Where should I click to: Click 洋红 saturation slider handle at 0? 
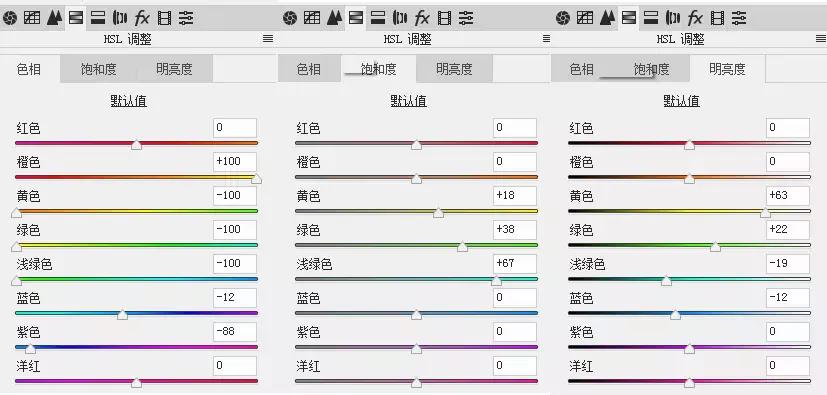pyautogui.click(x=416, y=383)
